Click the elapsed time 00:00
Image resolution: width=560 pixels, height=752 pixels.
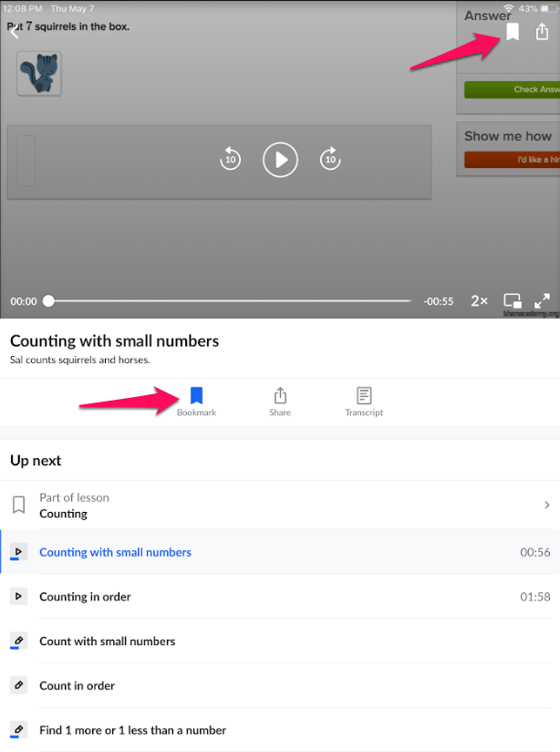pos(24,301)
